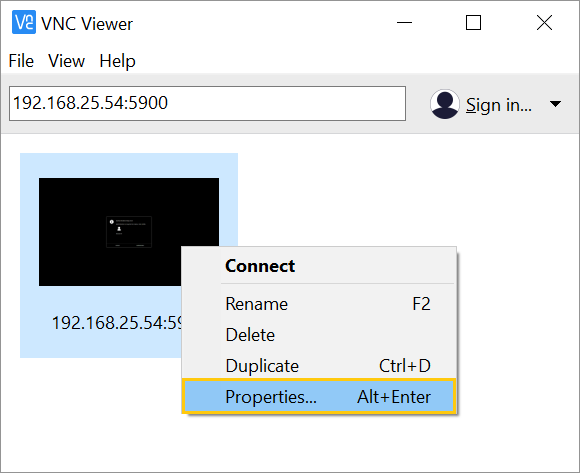This screenshot has width=580, height=473.
Task: Select the black remote desktop thumbnail
Action: 129,232
